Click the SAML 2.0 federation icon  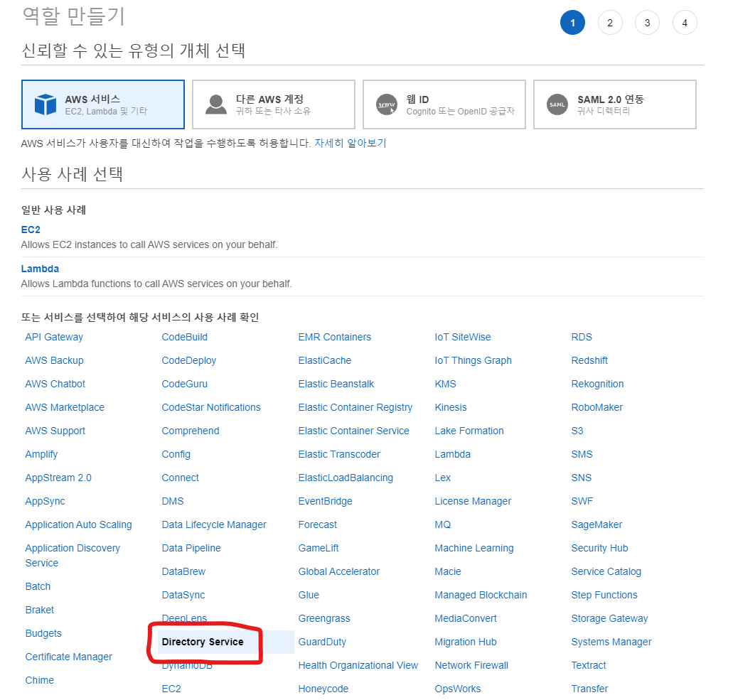coord(557,104)
